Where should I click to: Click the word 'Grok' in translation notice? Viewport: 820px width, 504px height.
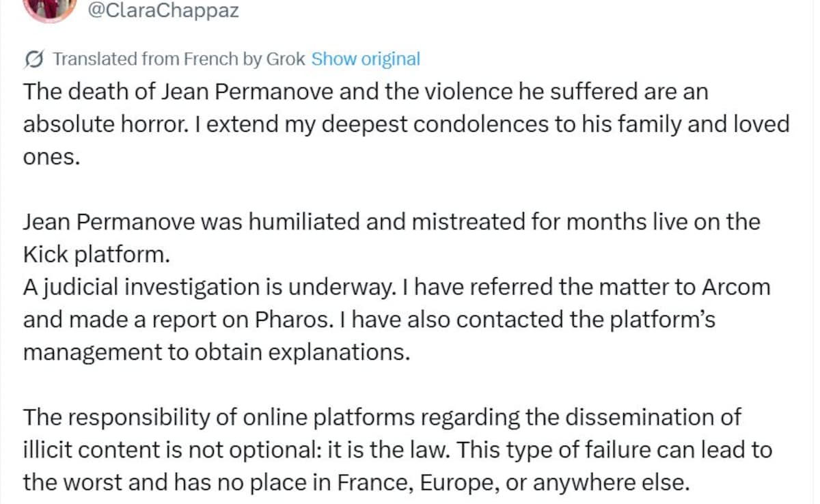coord(286,59)
